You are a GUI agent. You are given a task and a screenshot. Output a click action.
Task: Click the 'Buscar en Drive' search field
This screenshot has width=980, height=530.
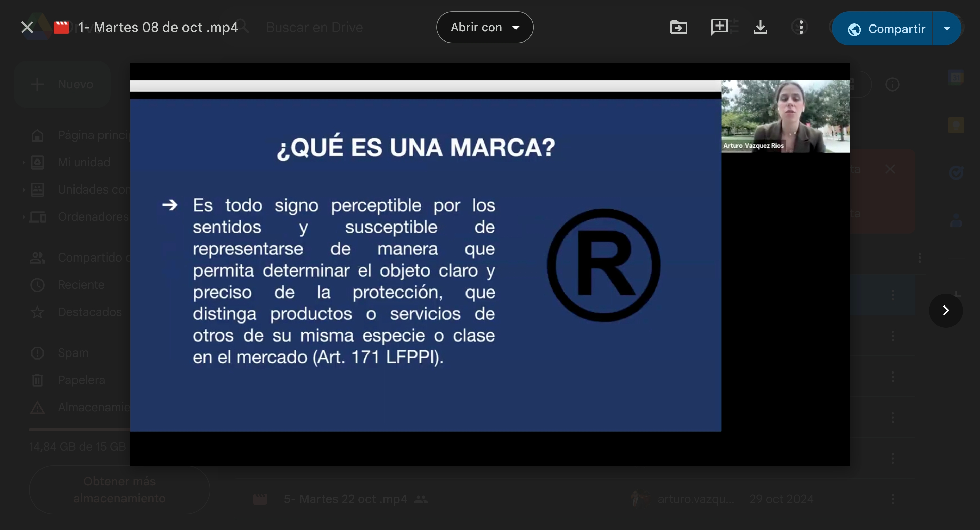314,27
